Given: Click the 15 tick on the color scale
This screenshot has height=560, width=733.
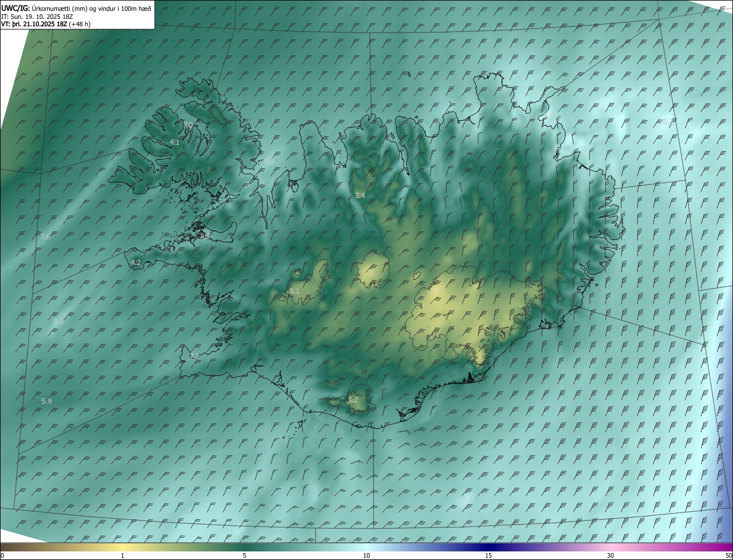Looking at the screenshot, I should [x=488, y=555].
